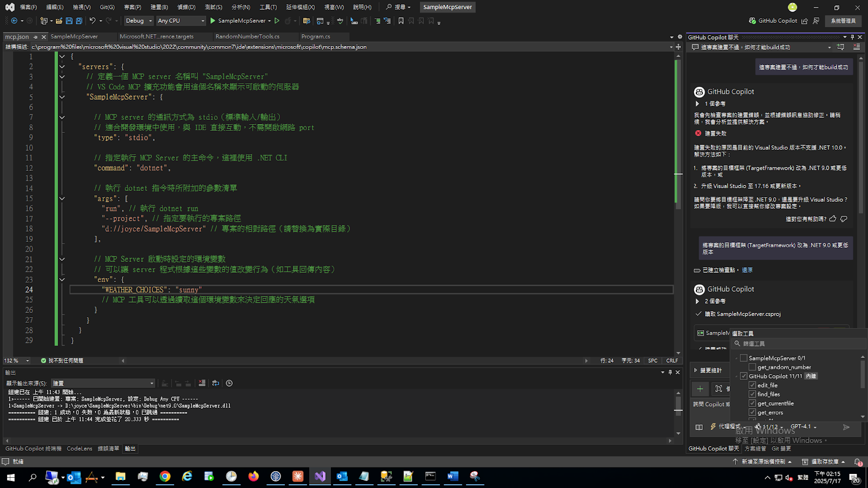The image size is (868, 488).
Task: Check the get_random_number tool
Action: coord(752,367)
